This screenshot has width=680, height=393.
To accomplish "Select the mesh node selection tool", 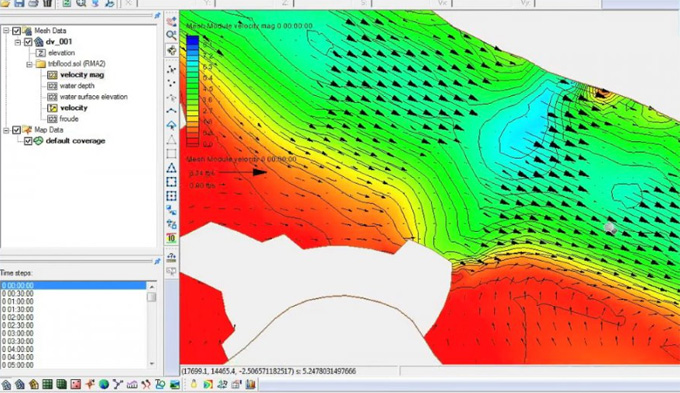I will click(172, 69).
